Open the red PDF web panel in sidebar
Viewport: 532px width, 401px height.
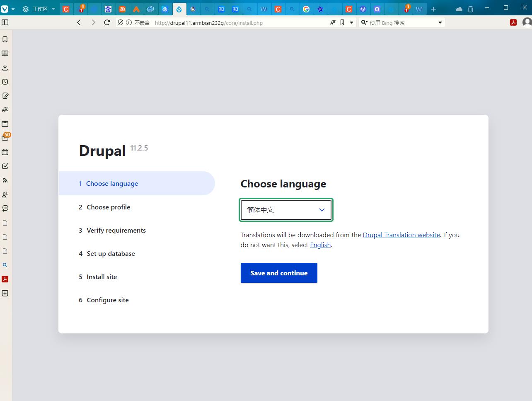pyautogui.click(x=5, y=279)
